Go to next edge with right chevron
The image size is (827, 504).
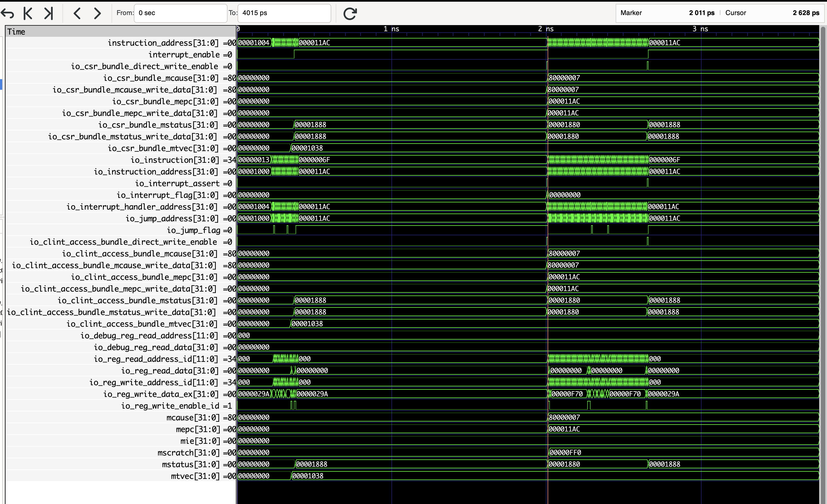[x=97, y=13]
